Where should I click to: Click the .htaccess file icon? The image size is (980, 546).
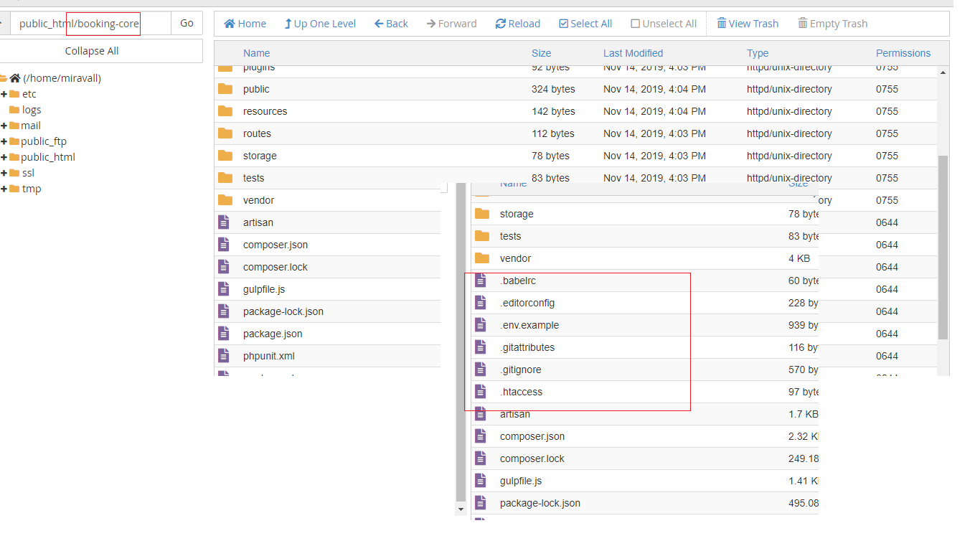tap(481, 392)
